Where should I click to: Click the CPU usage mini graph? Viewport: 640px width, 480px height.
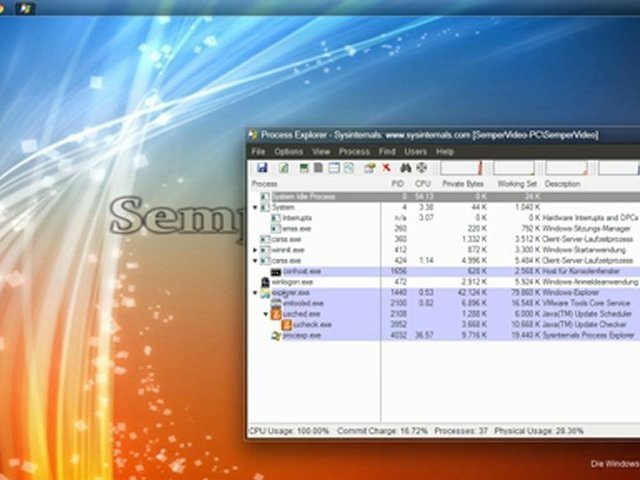tap(461, 168)
